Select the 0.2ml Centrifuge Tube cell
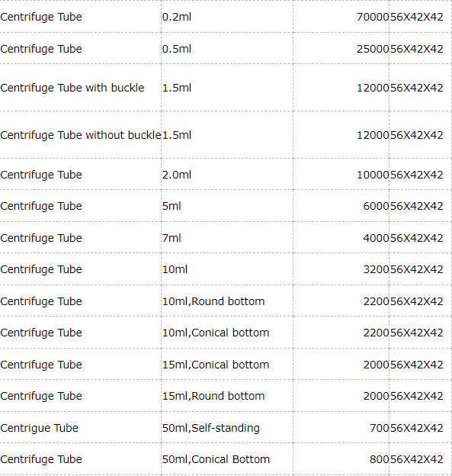This screenshot has width=452, height=476. point(80,17)
